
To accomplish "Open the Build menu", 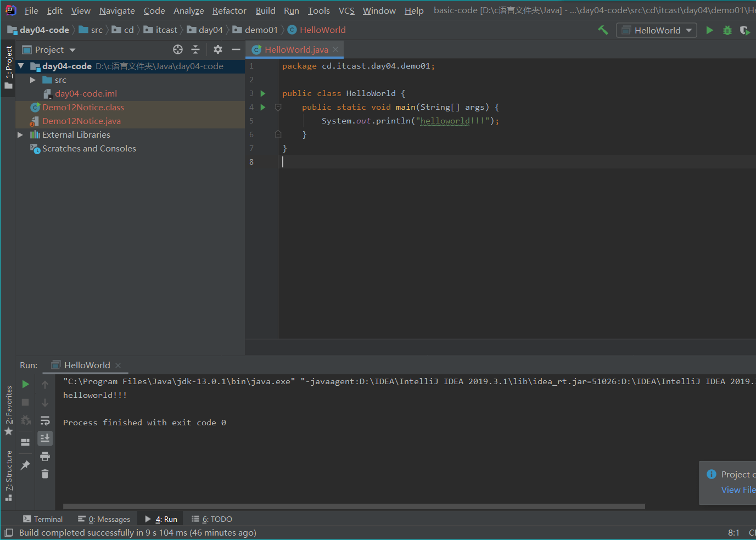I will click(265, 10).
